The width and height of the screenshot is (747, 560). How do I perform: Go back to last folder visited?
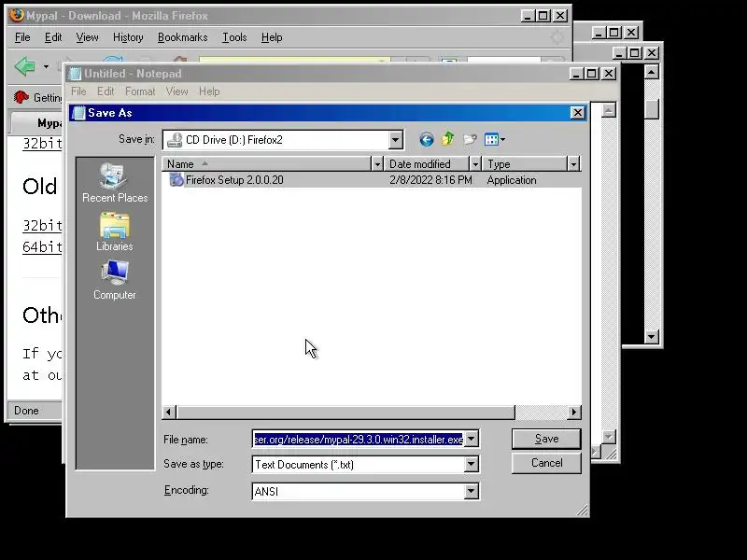[x=427, y=139]
